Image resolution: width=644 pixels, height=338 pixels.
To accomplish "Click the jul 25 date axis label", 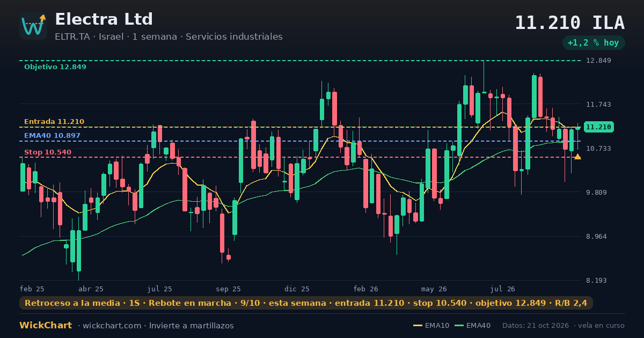I will click(x=159, y=289).
